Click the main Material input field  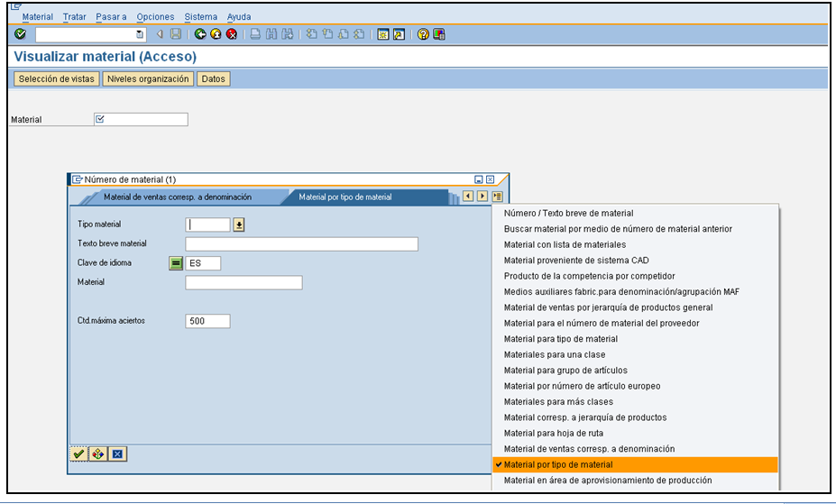pos(141,119)
